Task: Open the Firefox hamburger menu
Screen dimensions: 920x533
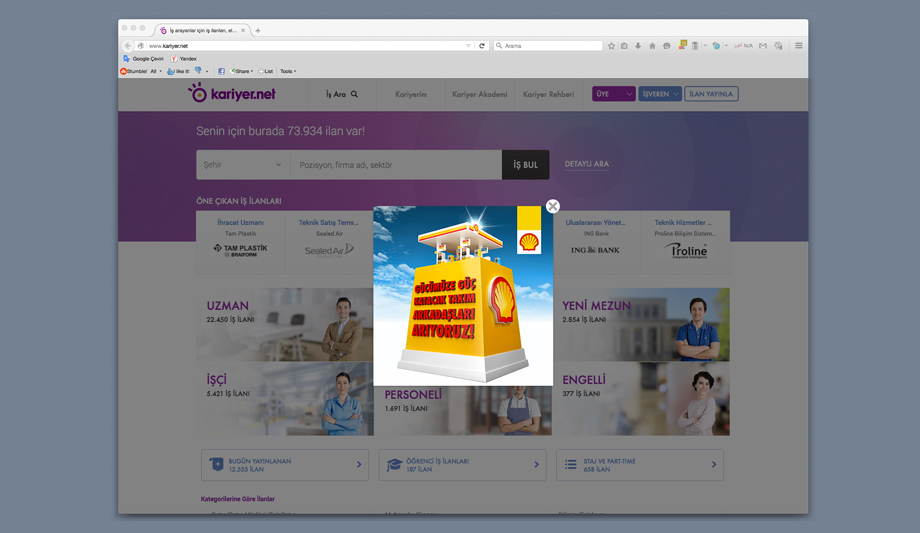Action: pos(798,46)
